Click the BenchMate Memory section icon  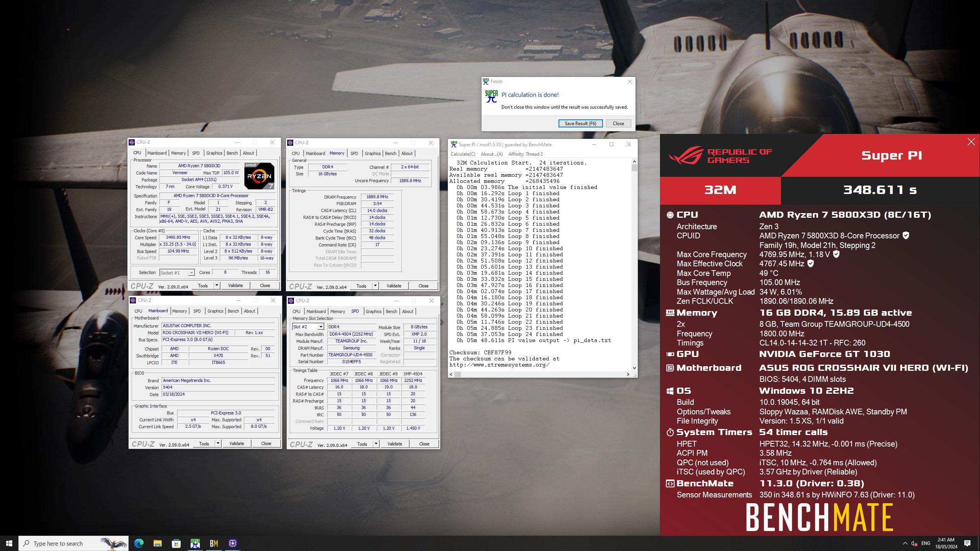click(670, 313)
